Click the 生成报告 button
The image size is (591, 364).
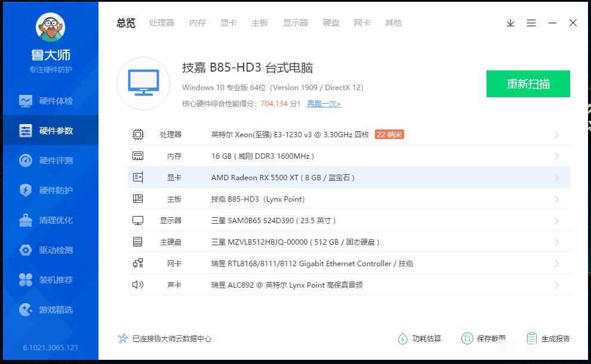(549, 338)
